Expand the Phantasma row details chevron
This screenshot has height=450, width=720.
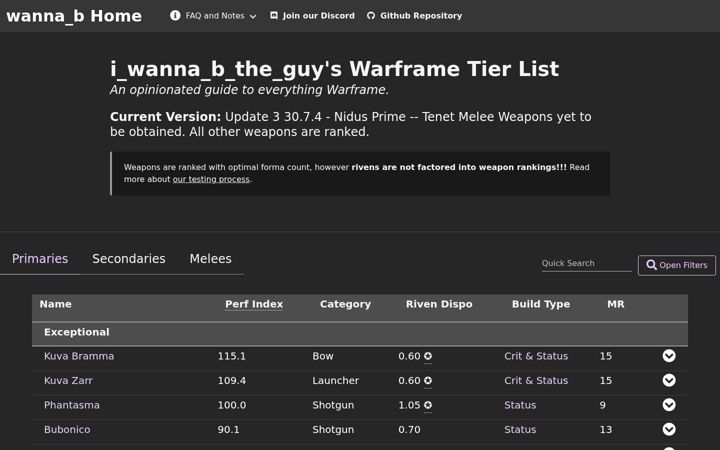[x=669, y=405]
